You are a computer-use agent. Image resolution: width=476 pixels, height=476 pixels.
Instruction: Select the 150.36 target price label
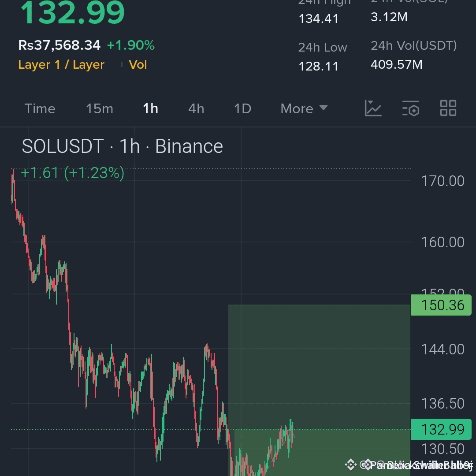[x=441, y=305]
